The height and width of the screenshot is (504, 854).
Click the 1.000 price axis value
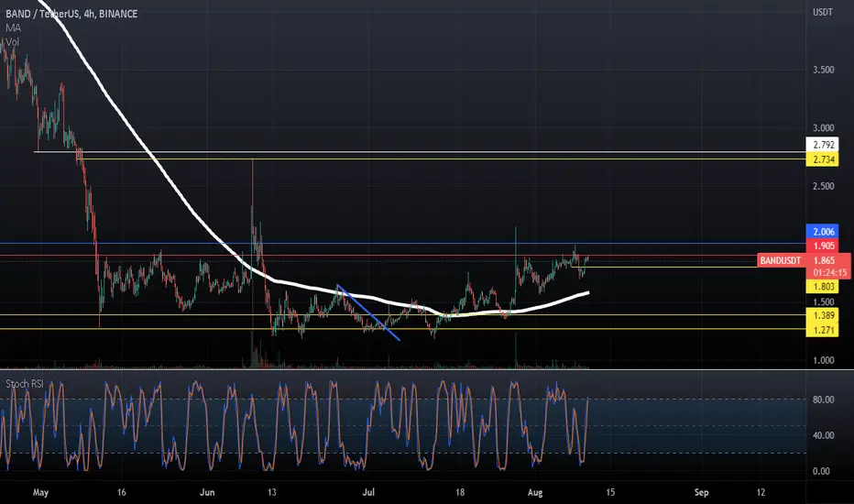point(823,360)
